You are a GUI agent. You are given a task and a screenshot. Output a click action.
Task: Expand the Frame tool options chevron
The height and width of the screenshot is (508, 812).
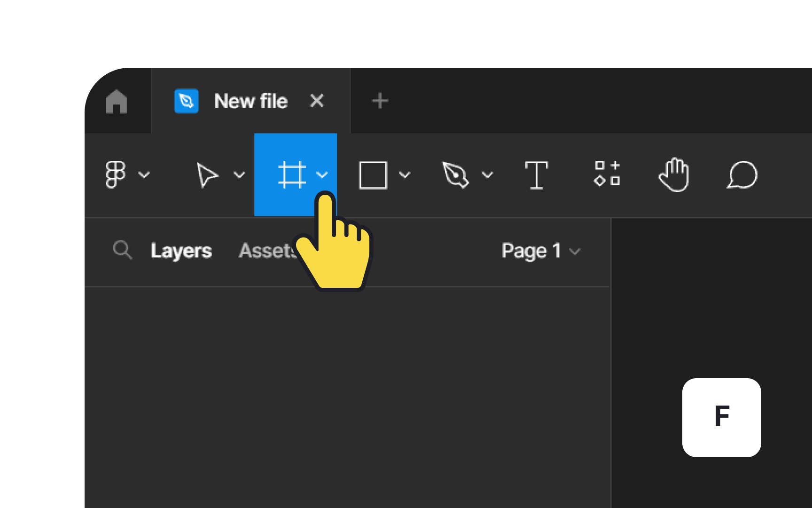[x=323, y=175]
